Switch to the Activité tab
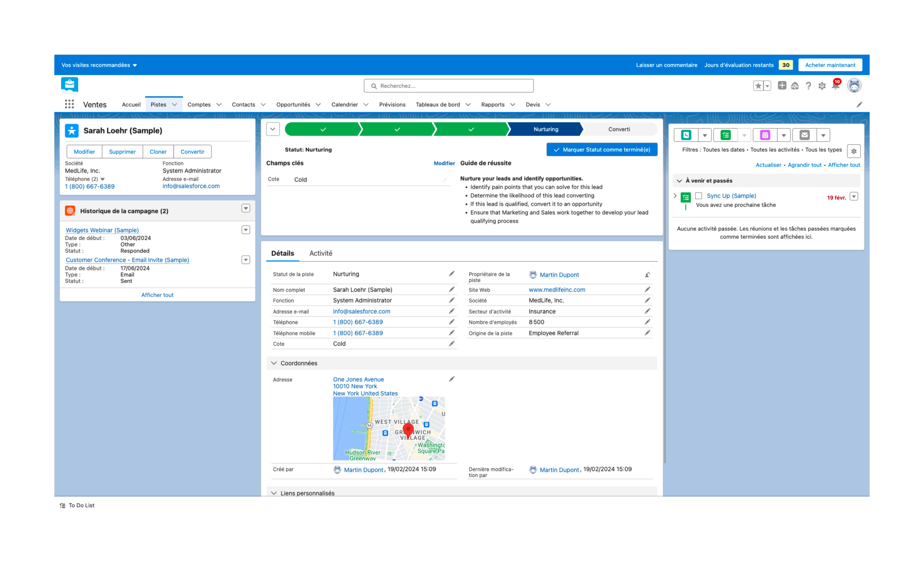Viewport: 924px width, 568px height. (x=321, y=253)
